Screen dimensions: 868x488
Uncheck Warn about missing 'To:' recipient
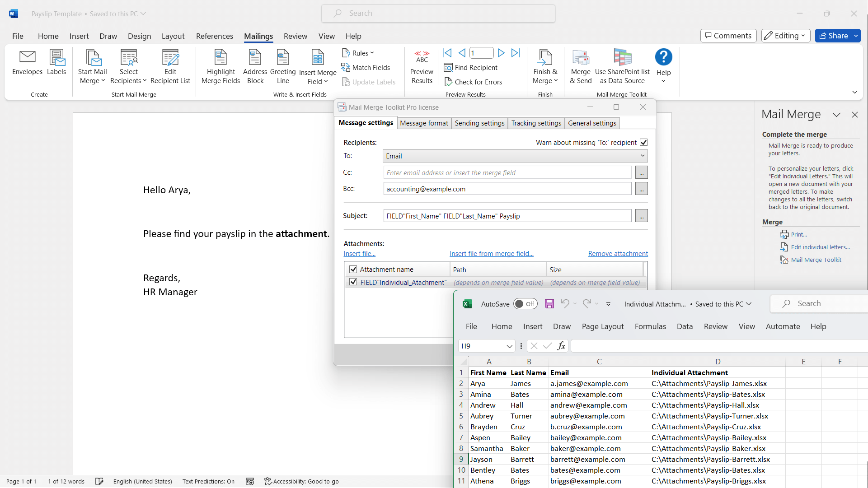pyautogui.click(x=643, y=142)
